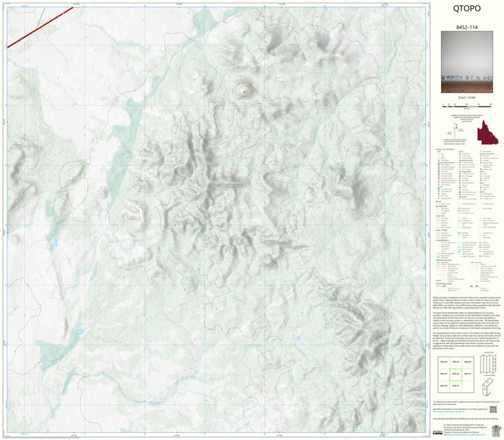Click the QR code beside the QTopo link

pos(493,409)
